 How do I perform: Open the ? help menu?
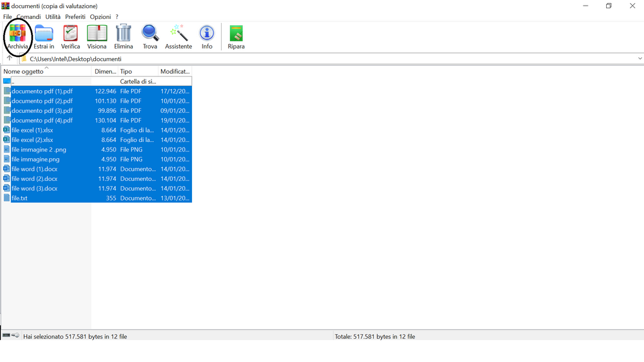click(117, 17)
